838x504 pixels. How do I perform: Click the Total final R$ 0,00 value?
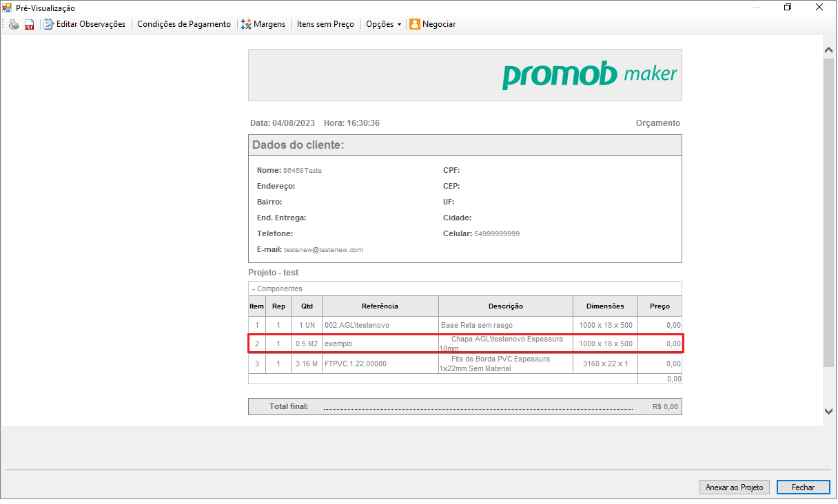(665, 407)
